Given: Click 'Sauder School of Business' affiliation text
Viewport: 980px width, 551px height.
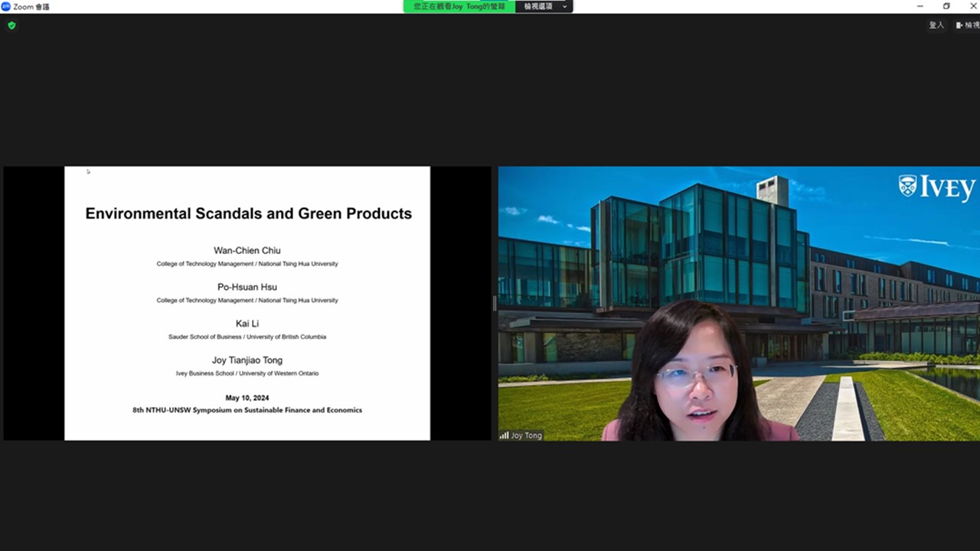Looking at the screenshot, I should coord(204,337).
